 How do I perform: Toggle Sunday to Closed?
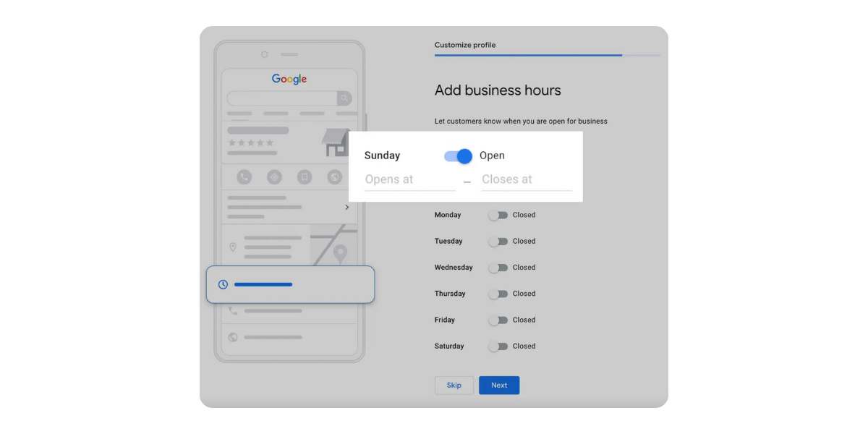click(457, 156)
